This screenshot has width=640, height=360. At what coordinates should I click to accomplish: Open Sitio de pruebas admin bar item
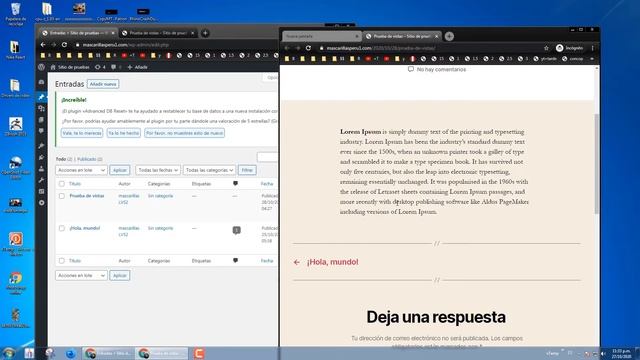pyautogui.click(x=70, y=67)
